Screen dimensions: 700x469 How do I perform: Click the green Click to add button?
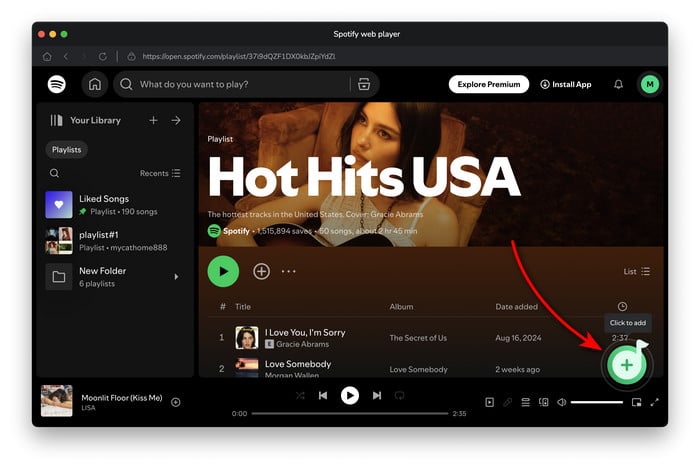coord(627,365)
